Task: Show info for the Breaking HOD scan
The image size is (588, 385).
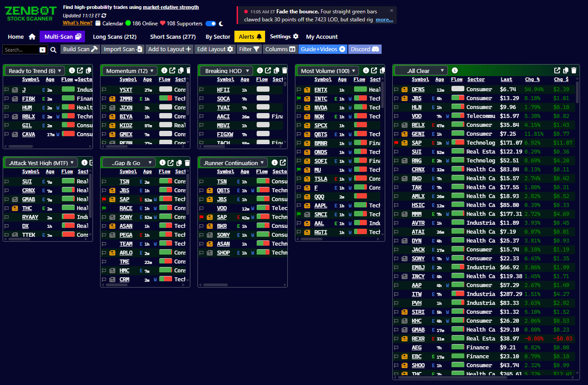Action: [260, 70]
